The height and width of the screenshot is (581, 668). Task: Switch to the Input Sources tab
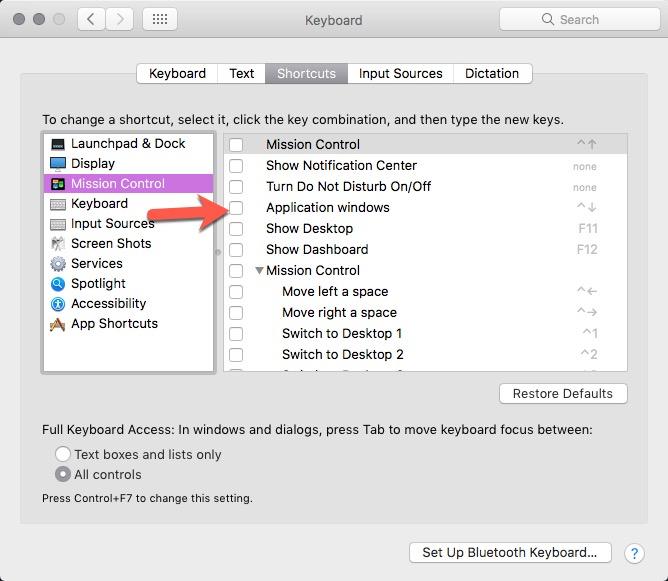pyautogui.click(x=400, y=73)
